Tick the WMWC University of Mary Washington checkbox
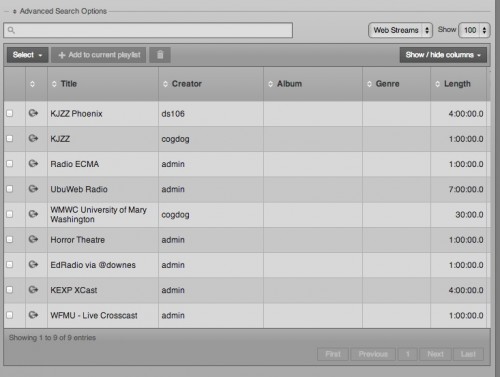The width and height of the screenshot is (500, 377). [10, 214]
